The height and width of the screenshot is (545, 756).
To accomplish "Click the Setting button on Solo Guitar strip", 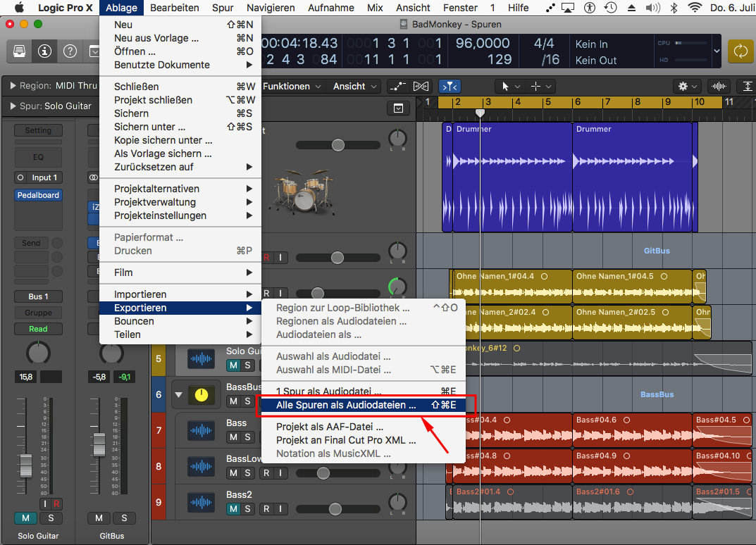I will click(x=38, y=130).
